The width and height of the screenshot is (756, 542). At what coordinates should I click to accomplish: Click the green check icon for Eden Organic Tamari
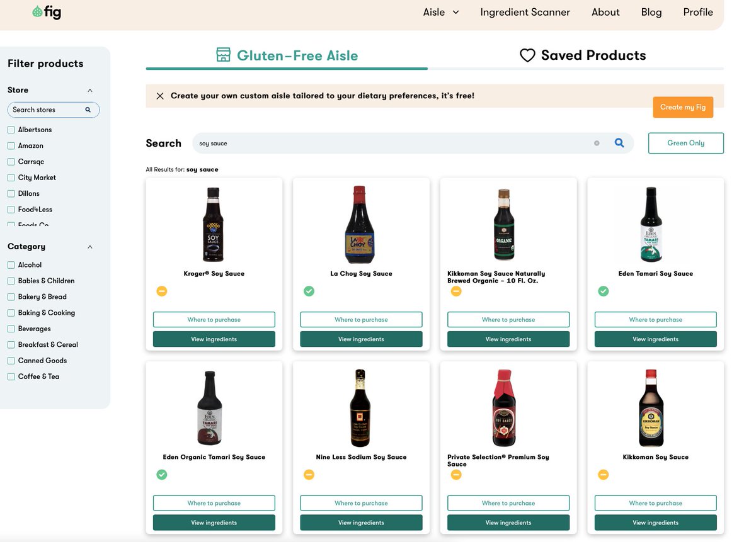[x=162, y=474]
